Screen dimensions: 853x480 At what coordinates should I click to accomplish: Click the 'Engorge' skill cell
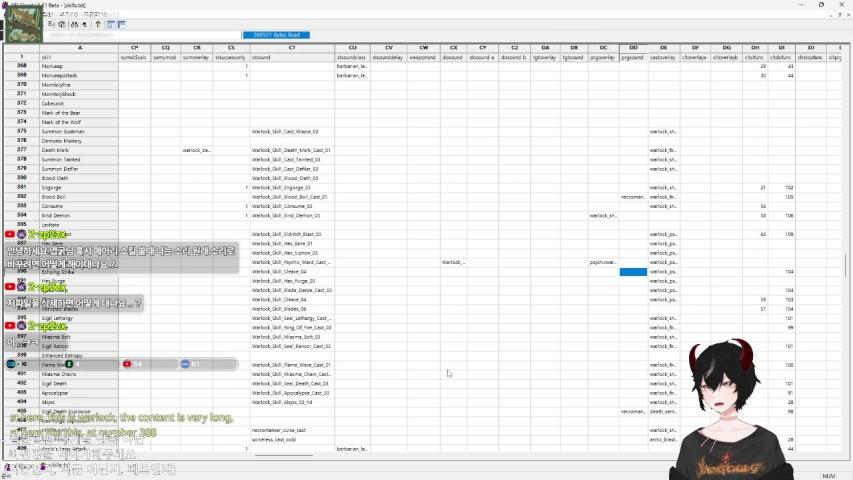point(79,187)
